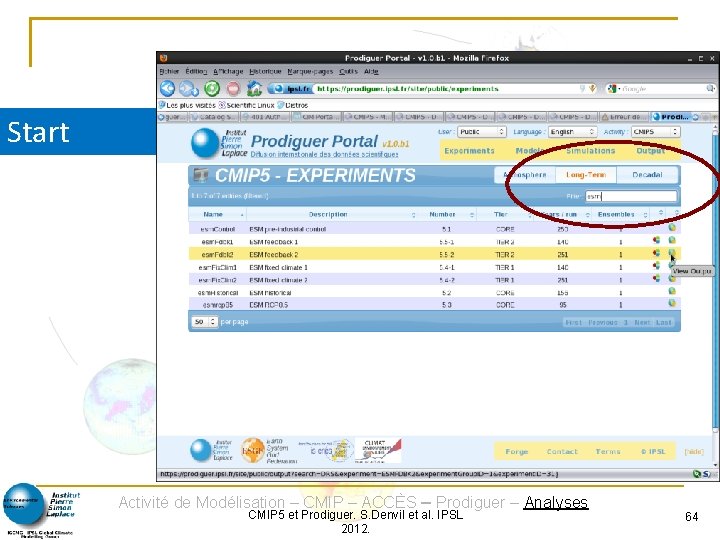Viewport: 720px width, 540px height.
Task: Click the colored ensemble icon for esmFixClim2
Action: click(656, 278)
